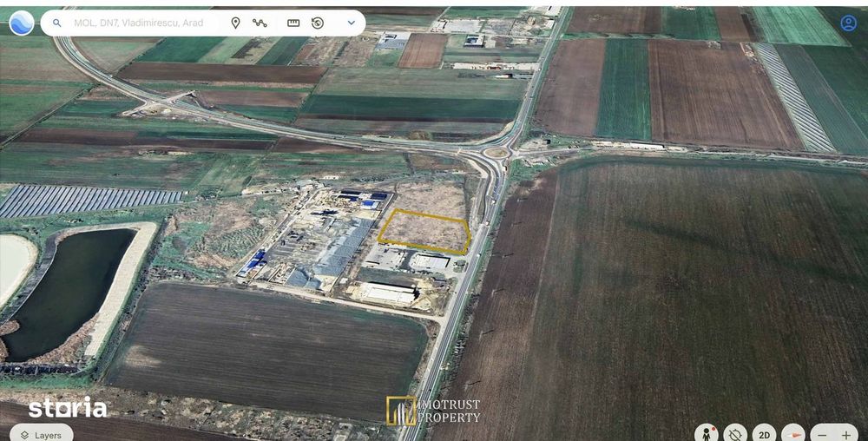Switch the view to 2D

click(764, 434)
